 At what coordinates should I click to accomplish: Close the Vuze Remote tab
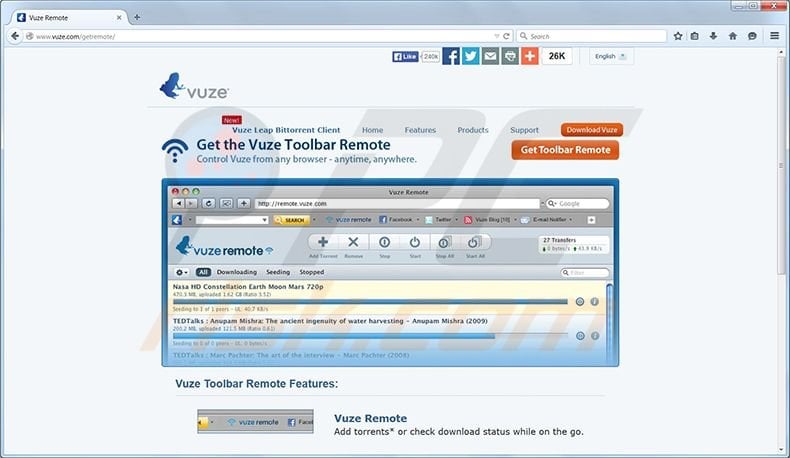119,17
